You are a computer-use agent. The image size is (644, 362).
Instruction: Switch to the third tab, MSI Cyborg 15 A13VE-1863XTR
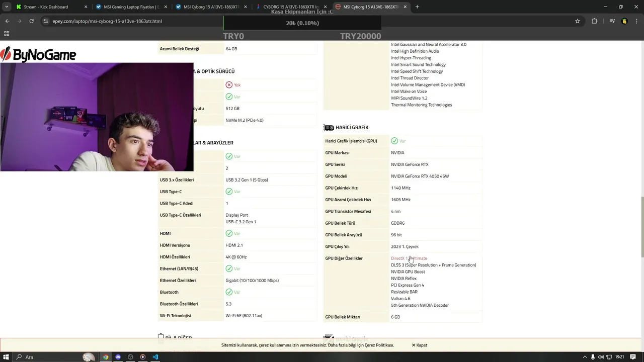coord(211,7)
